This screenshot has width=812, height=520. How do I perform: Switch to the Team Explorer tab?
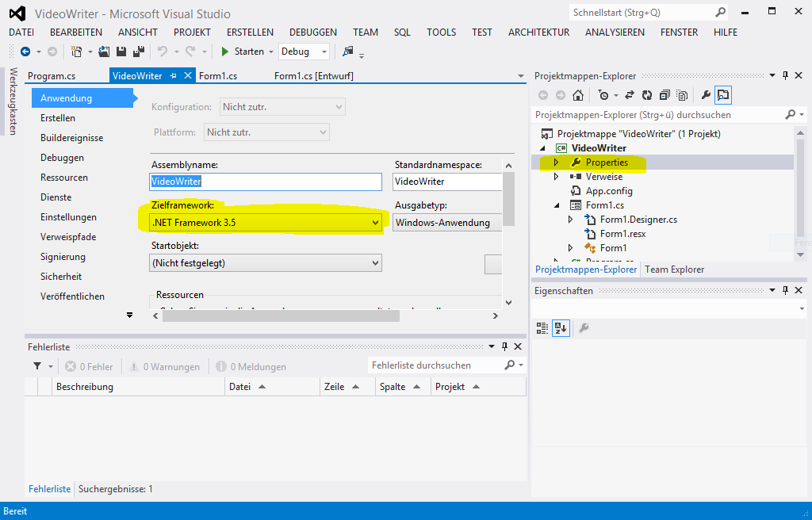pyautogui.click(x=674, y=270)
